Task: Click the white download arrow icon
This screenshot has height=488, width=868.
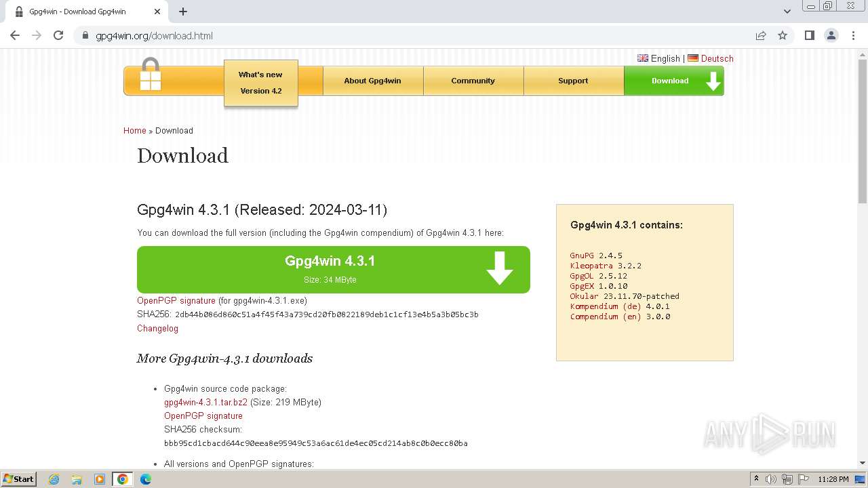Action: tap(500, 268)
